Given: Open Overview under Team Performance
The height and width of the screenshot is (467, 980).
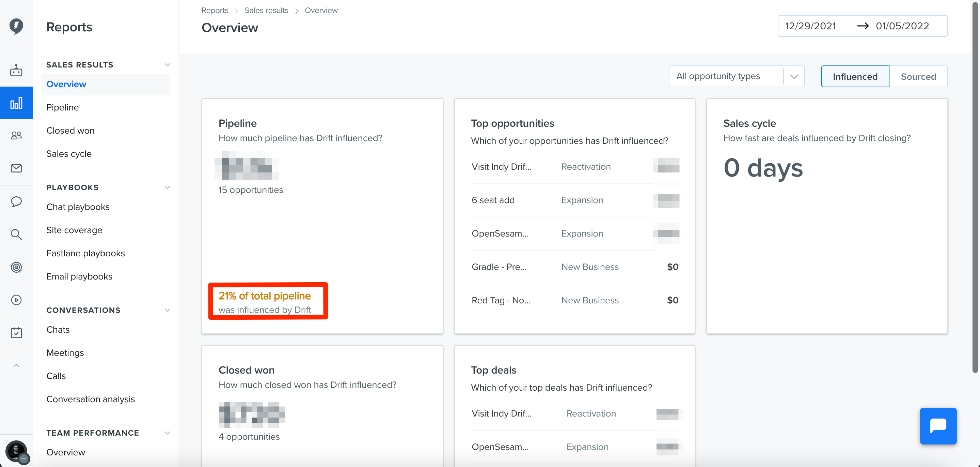Looking at the screenshot, I should (65, 452).
